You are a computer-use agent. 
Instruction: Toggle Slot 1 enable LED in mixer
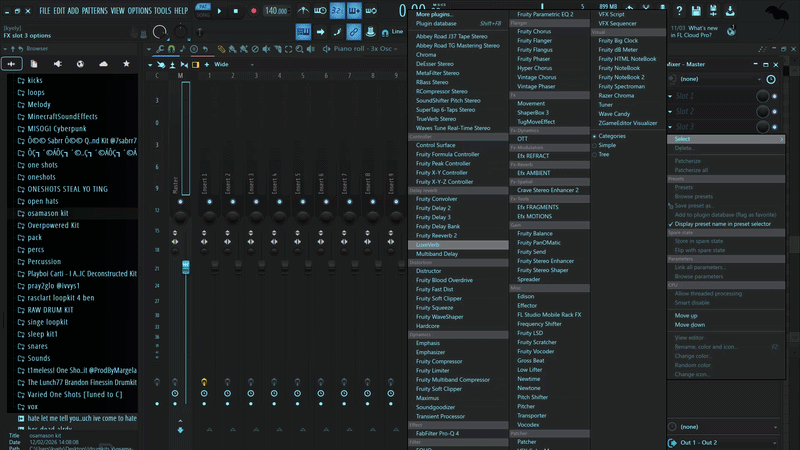(774, 96)
